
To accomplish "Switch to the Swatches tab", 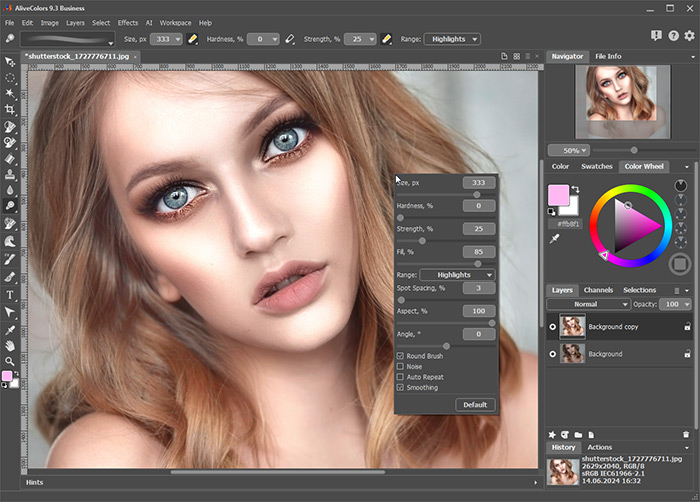I will [596, 167].
